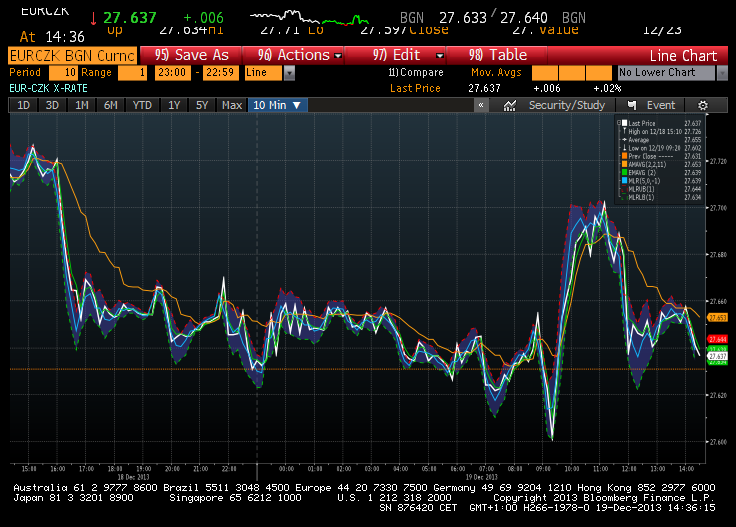Open chart type Line dropdown arrow
Screen dimensions: 736x527
pos(290,73)
